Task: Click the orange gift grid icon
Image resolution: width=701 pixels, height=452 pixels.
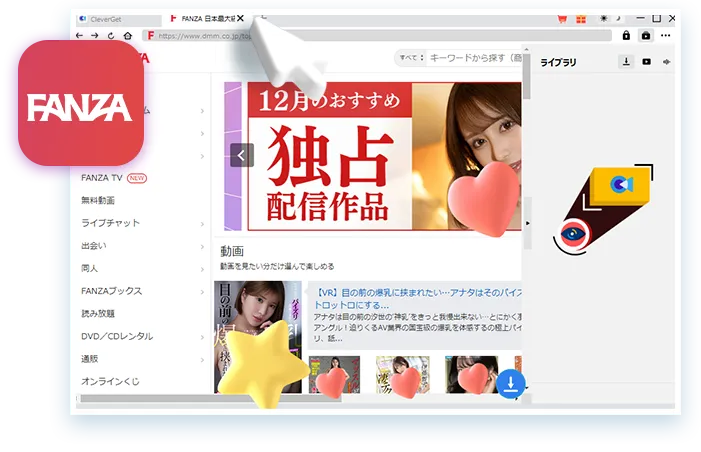Action: tap(581, 19)
